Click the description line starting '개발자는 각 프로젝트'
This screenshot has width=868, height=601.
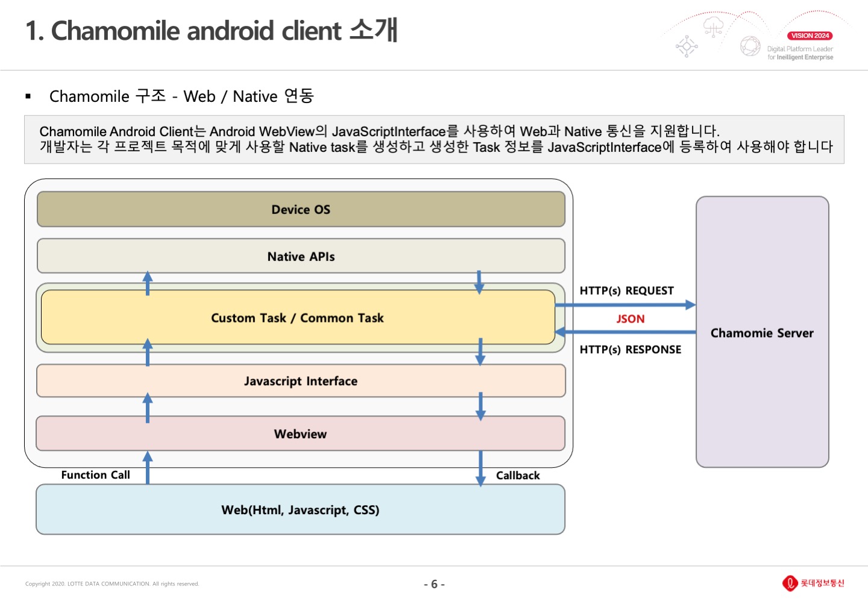(x=436, y=146)
